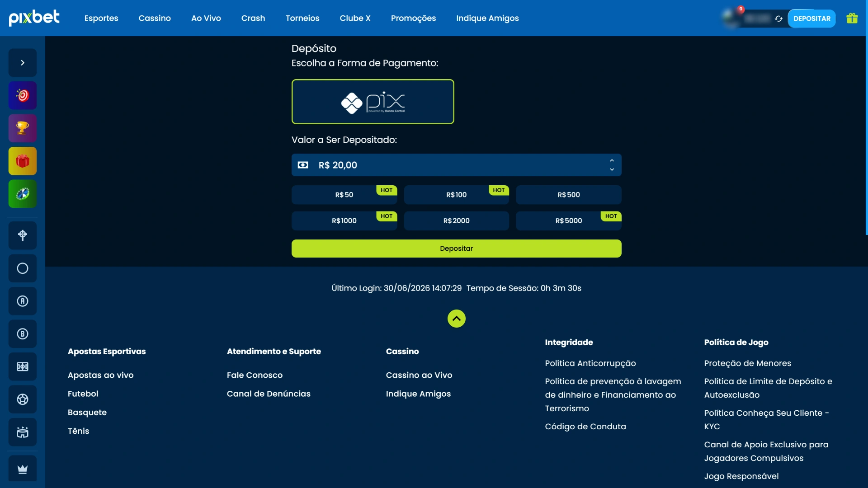Open Futebol footer link
Viewport: 868px width, 488px height.
tap(83, 394)
